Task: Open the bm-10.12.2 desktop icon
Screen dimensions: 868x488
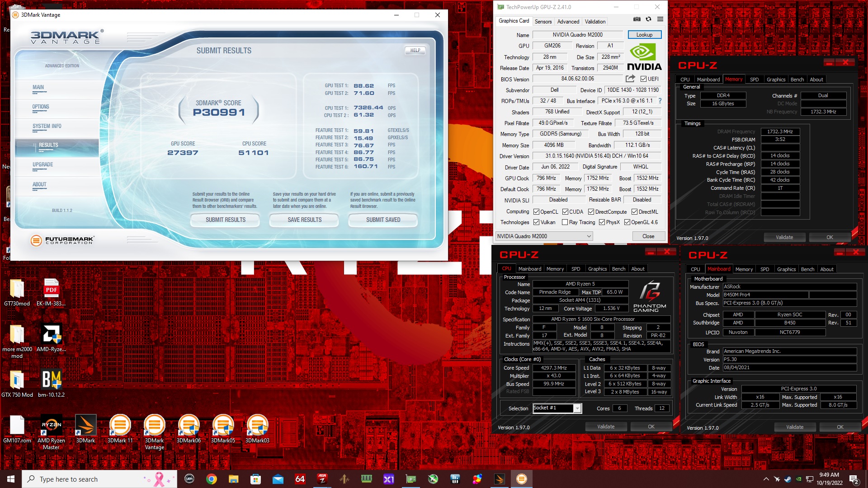Action: pos(51,384)
